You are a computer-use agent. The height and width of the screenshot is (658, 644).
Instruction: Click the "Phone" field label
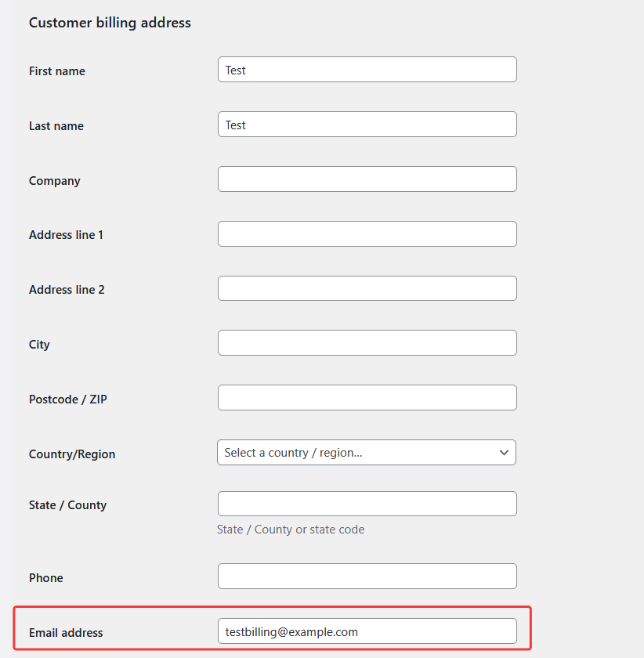pos(46,578)
